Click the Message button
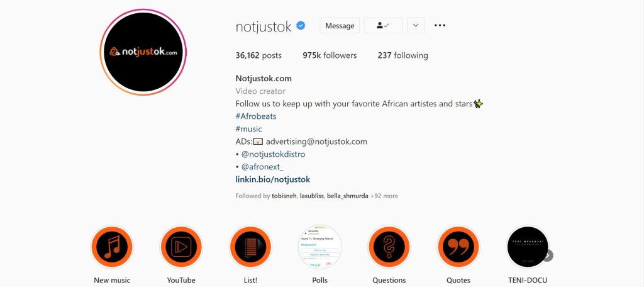Image resolution: width=644 pixels, height=287 pixels. [340, 26]
